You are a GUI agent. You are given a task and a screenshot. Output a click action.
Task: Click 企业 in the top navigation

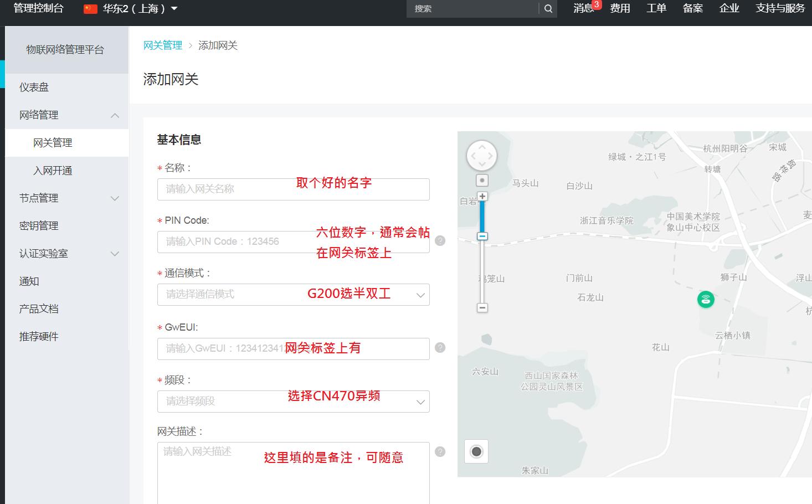click(x=729, y=9)
